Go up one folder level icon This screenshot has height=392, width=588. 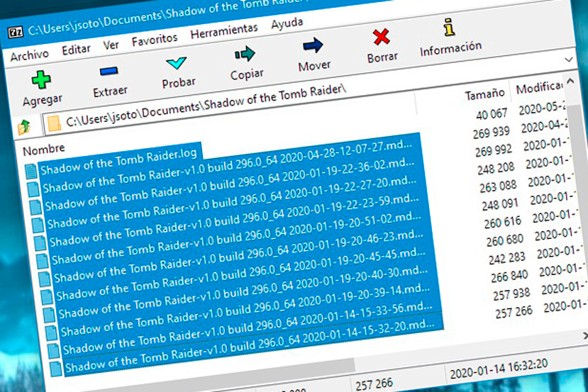coord(24,128)
